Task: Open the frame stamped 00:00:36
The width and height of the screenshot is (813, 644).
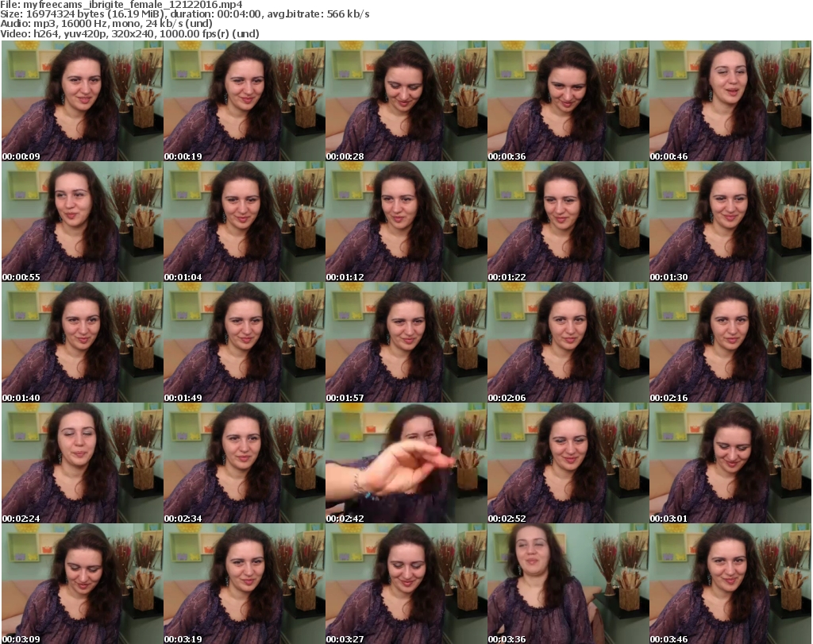Action: 568,101
